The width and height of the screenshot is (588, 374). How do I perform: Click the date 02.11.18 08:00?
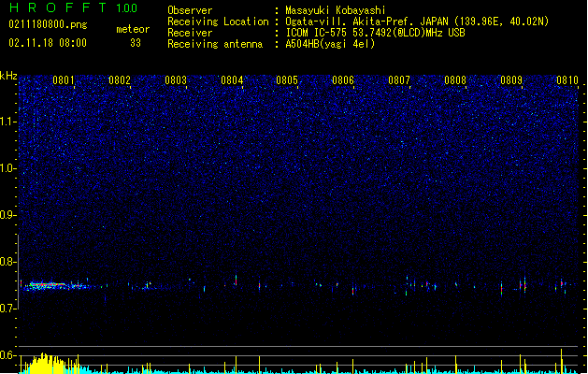48,43
